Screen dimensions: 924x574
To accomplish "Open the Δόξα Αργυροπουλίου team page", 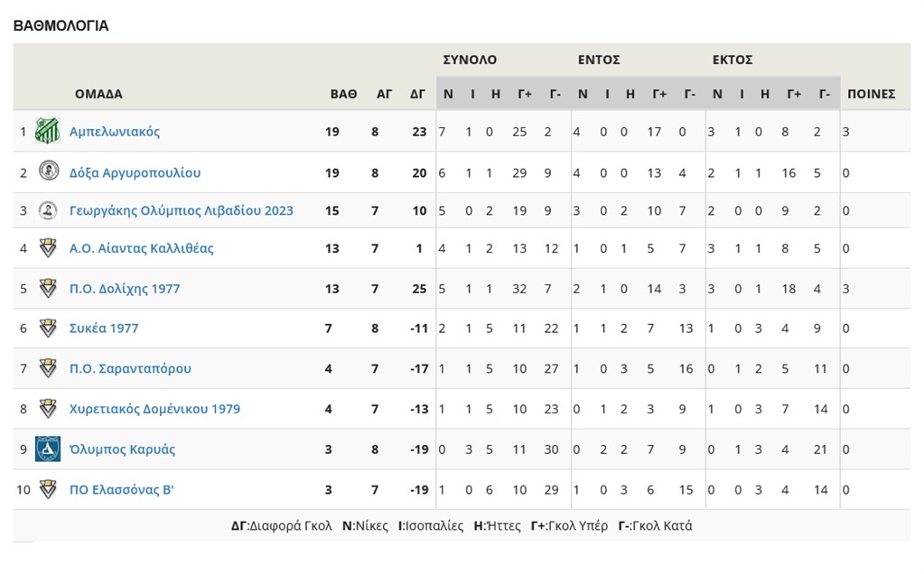I will coord(135,172).
